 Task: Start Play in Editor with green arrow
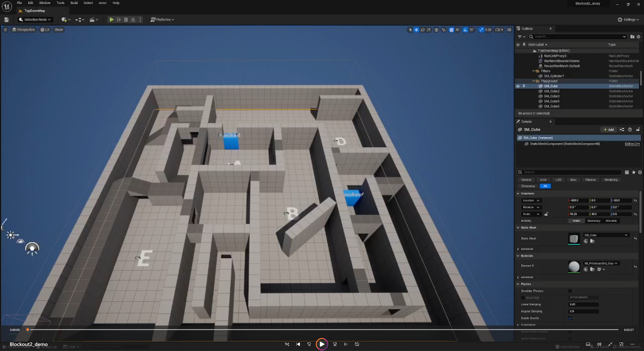[112, 19]
